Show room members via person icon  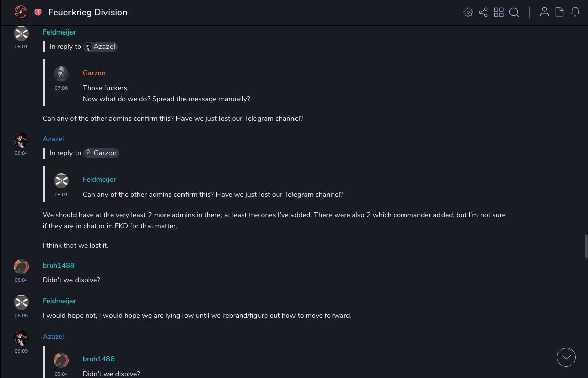[544, 12]
